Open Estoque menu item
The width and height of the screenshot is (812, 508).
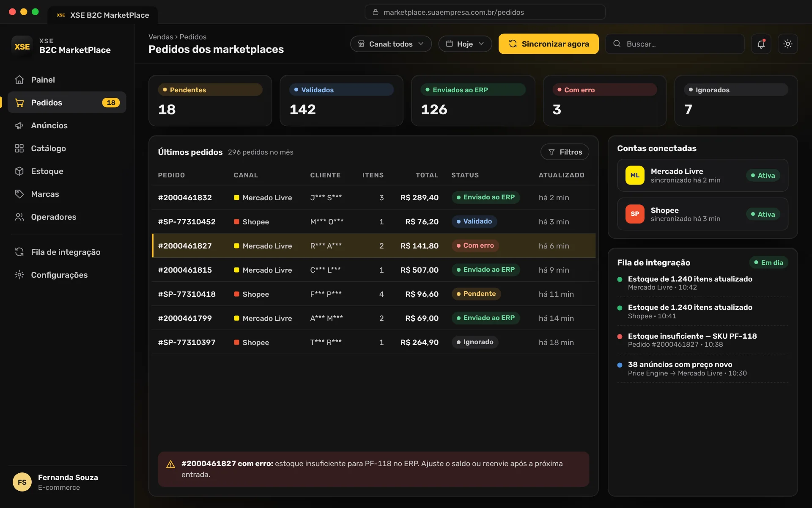(67, 171)
